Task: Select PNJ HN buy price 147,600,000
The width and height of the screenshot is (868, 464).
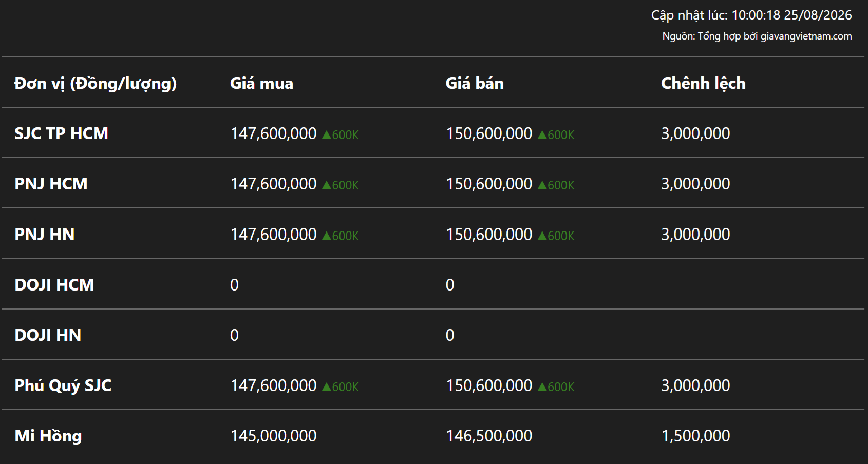Action: (273, 234)
